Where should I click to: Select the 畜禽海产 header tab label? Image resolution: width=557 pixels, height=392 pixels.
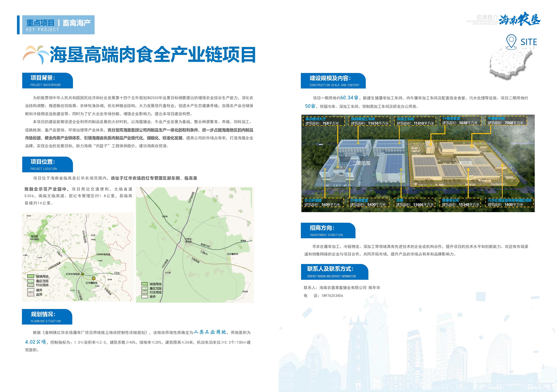[x=76, y=23]
